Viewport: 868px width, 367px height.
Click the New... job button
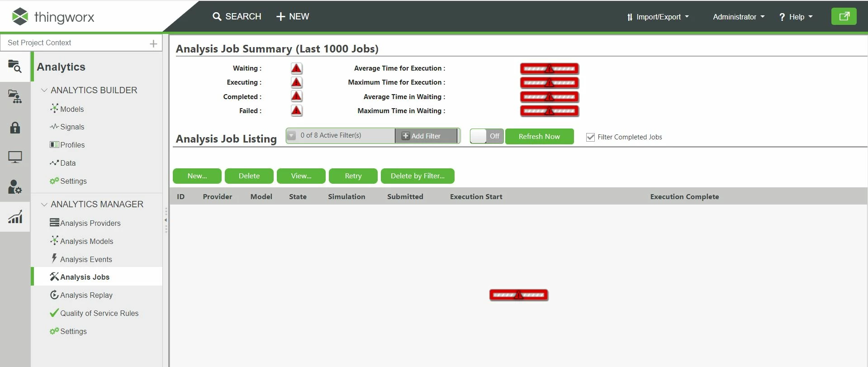[197, 176]
